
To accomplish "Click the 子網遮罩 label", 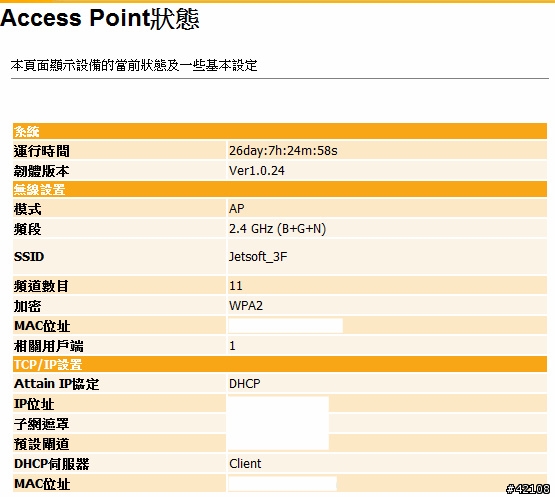I will [41, 424].
